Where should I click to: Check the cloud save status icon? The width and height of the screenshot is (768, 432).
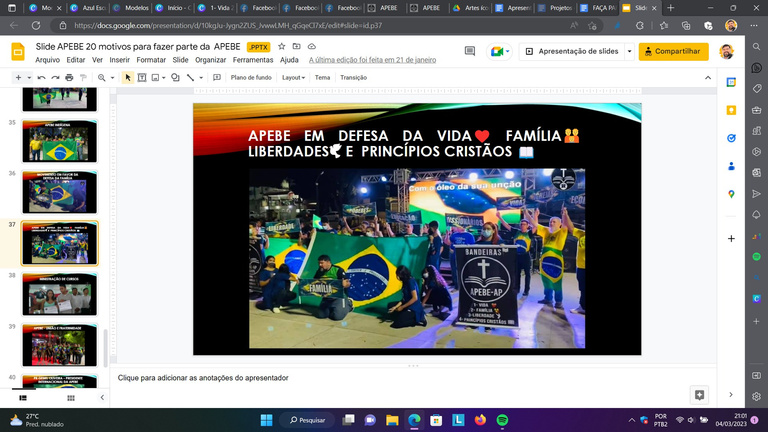tap(312, 47)
